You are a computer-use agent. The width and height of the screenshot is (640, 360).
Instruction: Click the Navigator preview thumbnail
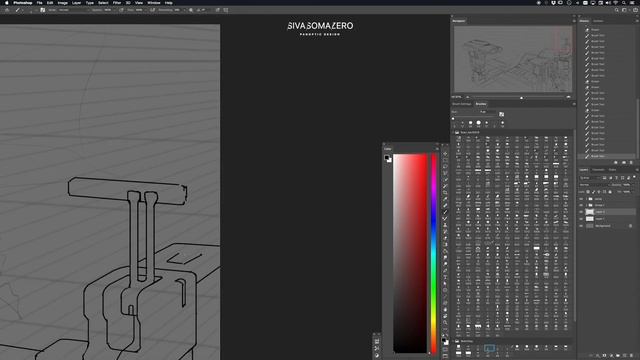point(513,59)
